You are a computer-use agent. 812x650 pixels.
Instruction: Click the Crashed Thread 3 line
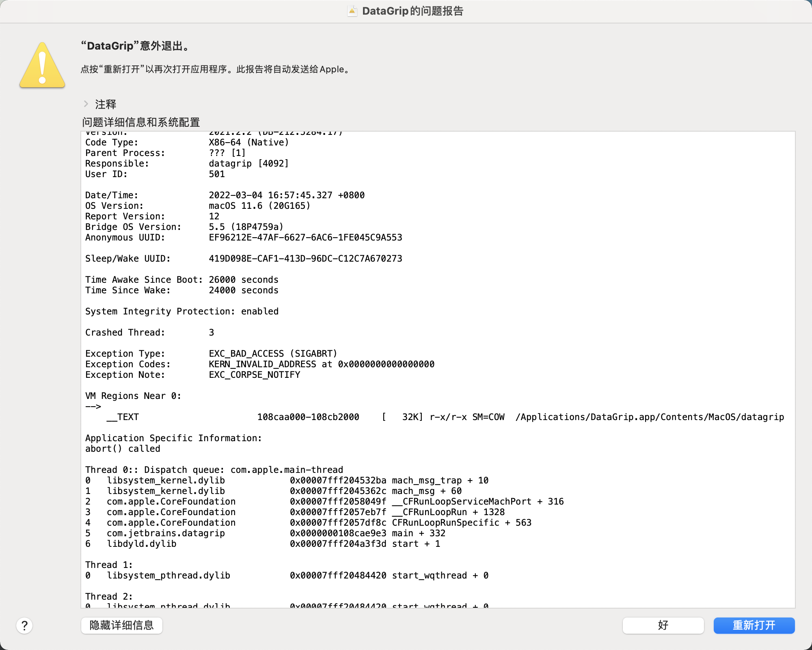[x=149, y=332]
